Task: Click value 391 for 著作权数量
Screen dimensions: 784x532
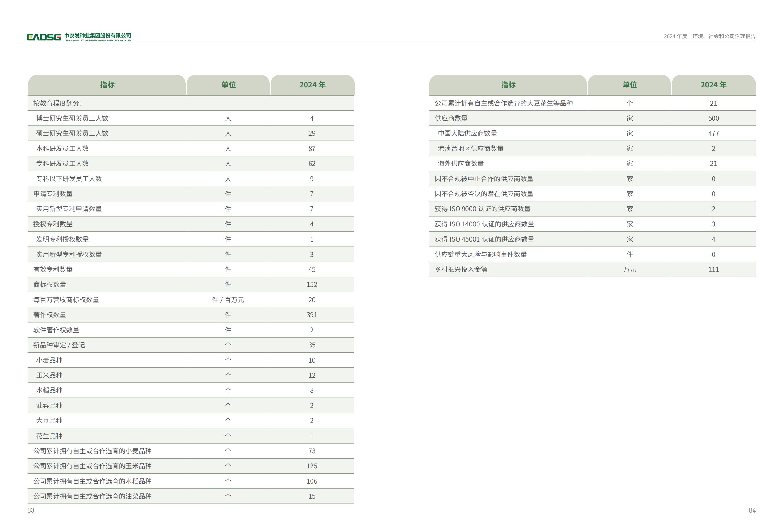Action: (x=312, y=315)
